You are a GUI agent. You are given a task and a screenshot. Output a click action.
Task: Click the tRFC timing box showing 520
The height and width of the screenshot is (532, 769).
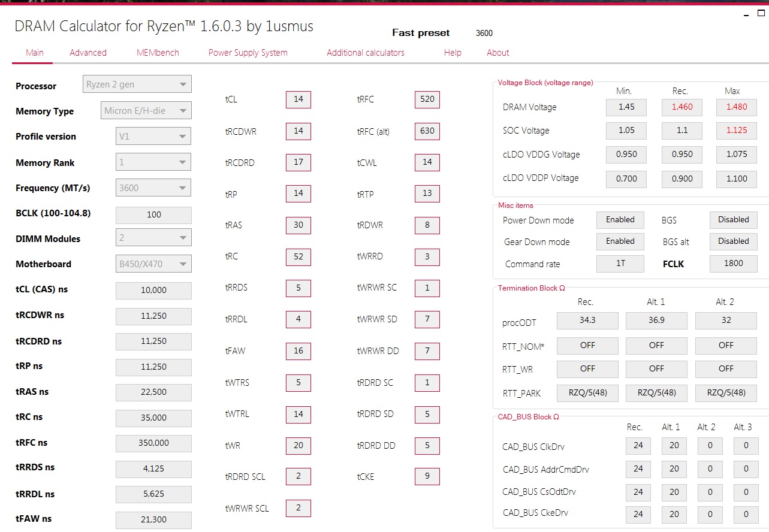(x=427, y=99)
